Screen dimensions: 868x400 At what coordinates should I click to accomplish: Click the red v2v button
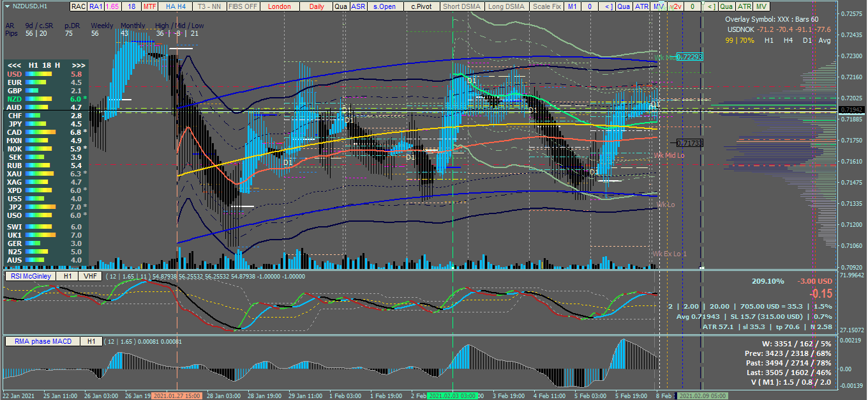[x=677, y=6]
